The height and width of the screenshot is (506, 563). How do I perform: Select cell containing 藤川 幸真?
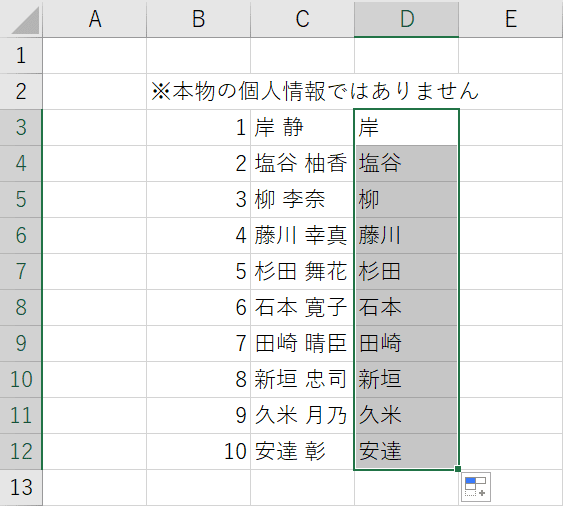[x=302, y=236]
